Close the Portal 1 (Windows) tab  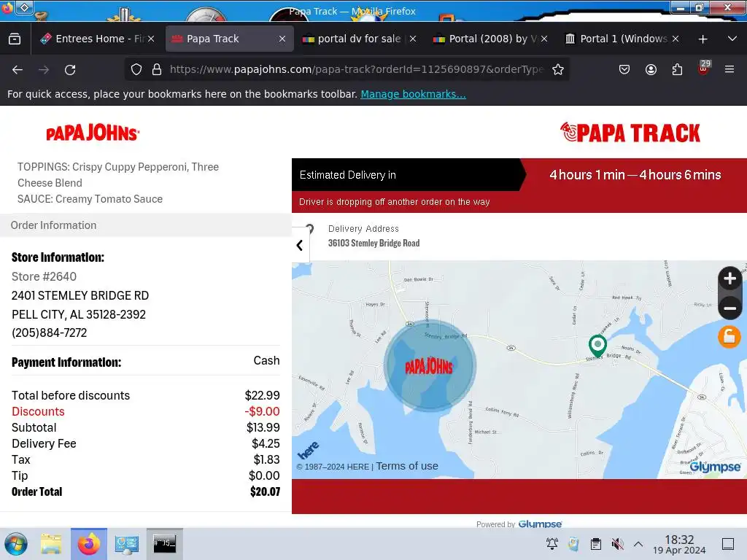(x=675, y=39)
